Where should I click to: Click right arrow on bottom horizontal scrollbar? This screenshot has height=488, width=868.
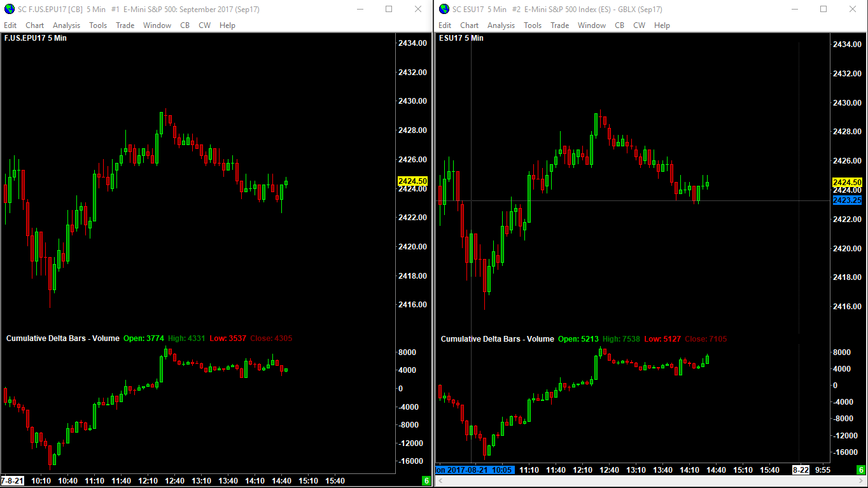[861, 482]
